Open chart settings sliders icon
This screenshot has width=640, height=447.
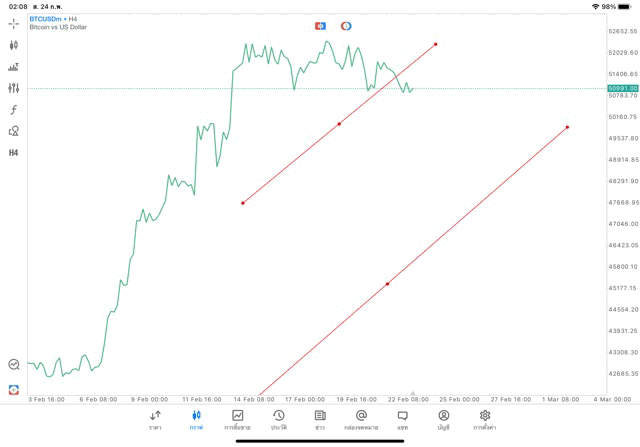pos(14,88)
